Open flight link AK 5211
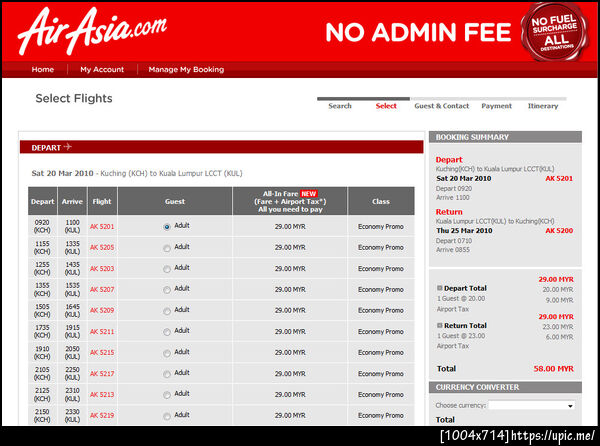 coord(102,332)
